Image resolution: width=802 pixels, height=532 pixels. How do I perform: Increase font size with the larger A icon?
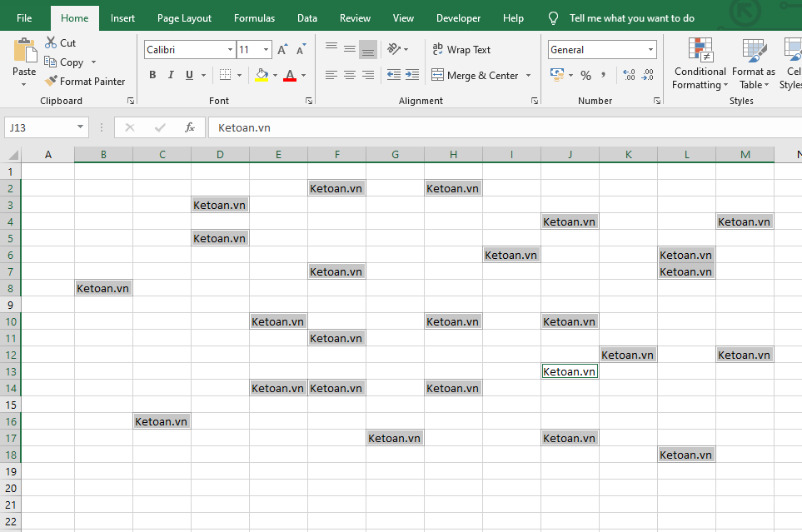point(282,50)
